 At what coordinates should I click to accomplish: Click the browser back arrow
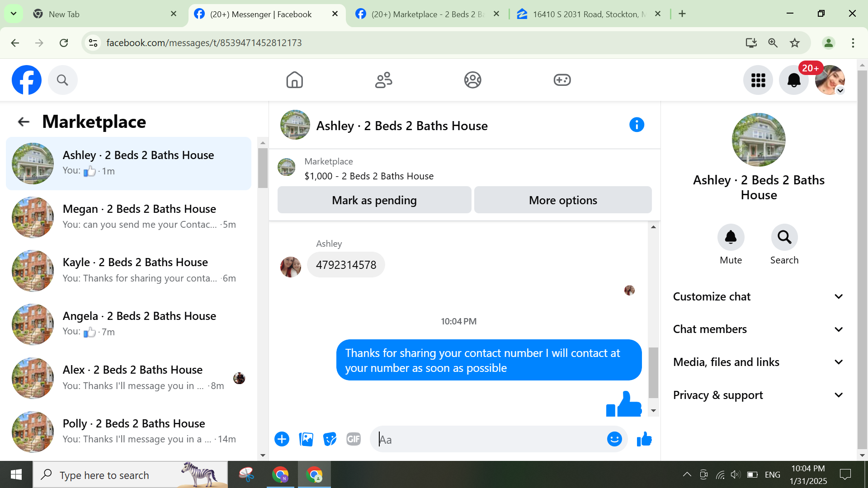point(15,43)
